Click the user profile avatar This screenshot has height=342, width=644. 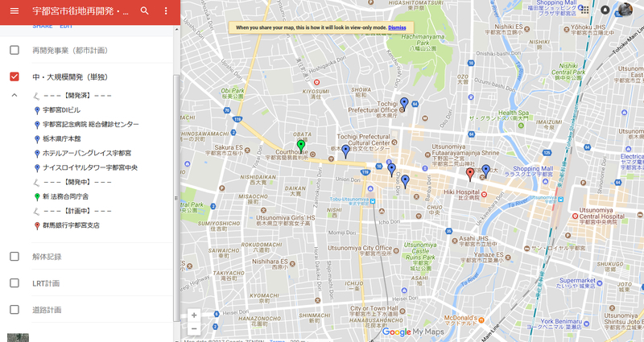tap(625, 10)
